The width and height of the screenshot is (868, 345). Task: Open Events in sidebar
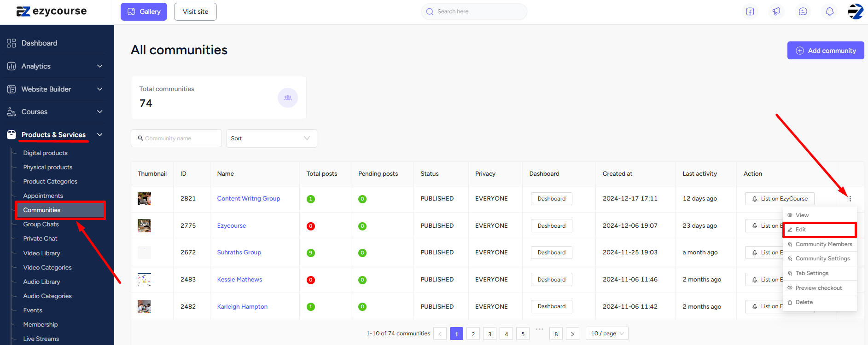(33, 310)
